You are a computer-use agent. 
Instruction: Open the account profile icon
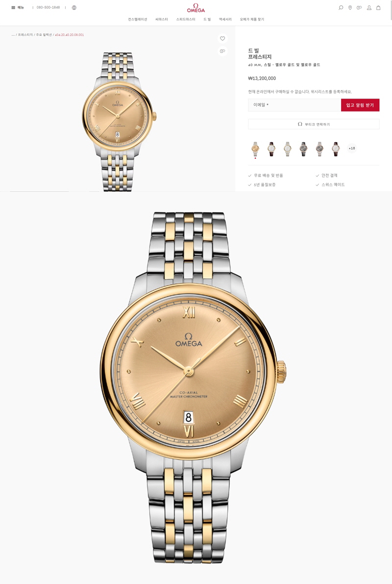coord(369,7)
